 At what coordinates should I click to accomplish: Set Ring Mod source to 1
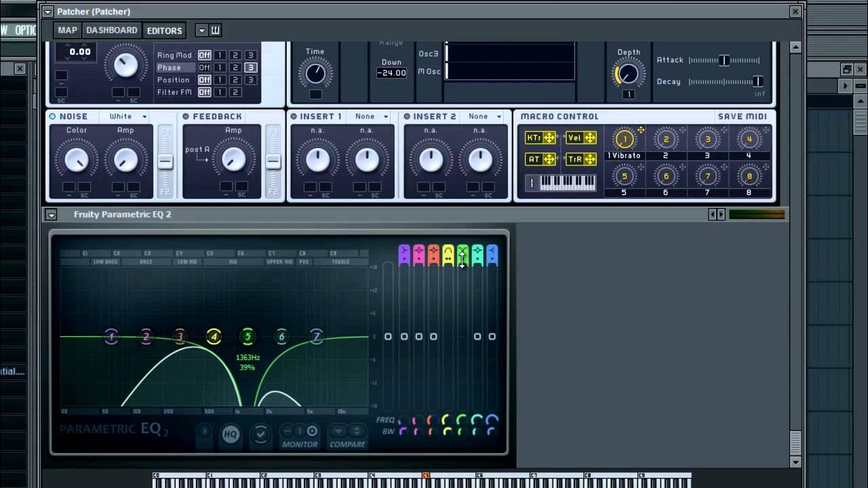(220, 55)
